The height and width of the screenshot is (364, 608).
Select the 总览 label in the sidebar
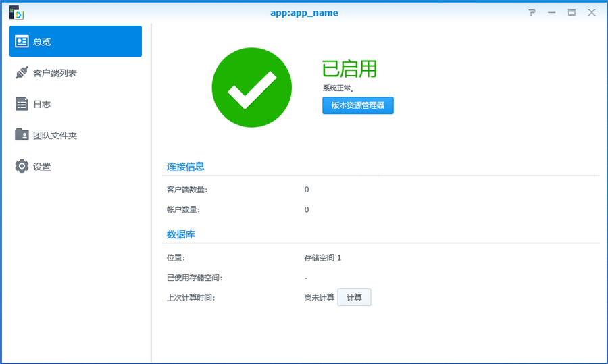[42, 42]
